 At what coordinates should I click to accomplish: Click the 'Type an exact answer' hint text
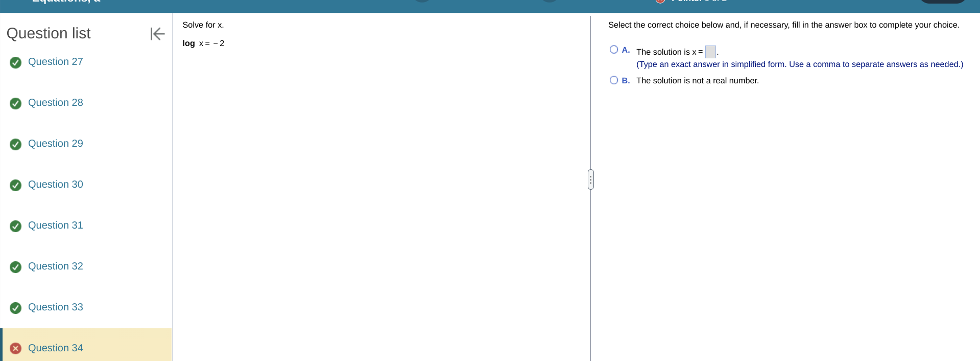coord(800,64)
